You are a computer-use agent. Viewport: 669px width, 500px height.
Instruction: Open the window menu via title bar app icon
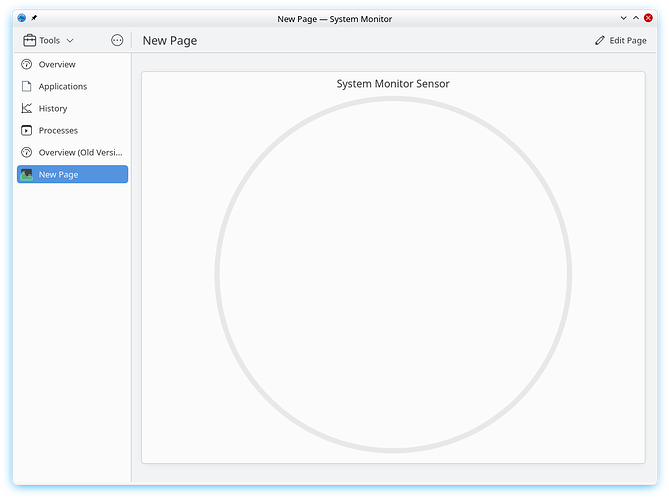22,18
